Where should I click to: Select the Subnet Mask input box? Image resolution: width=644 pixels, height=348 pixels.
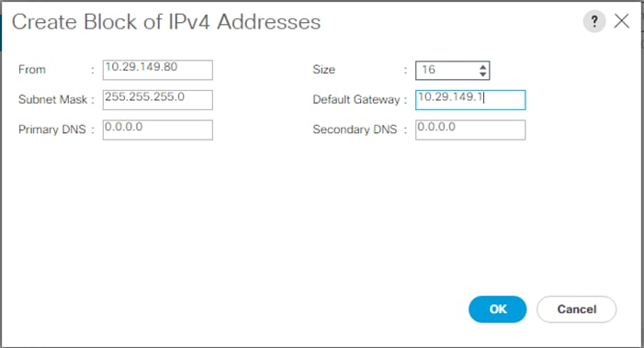pyautogui.click(x=158, y=100)
